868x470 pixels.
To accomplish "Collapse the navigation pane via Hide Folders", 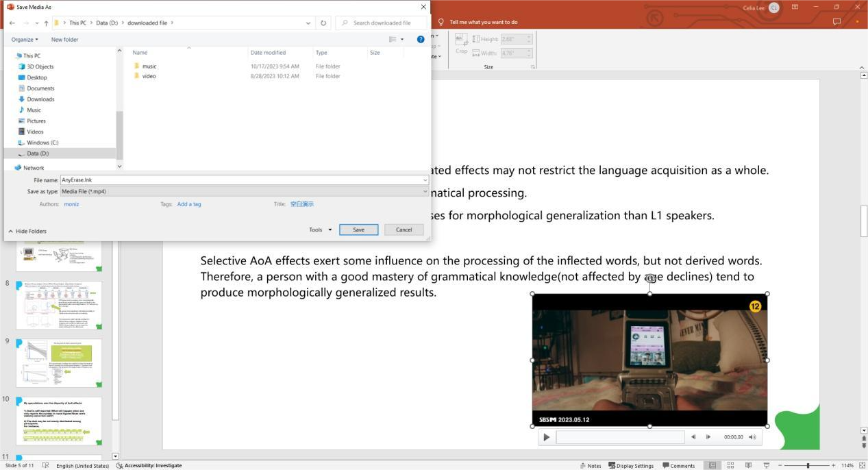I will 28,231.
